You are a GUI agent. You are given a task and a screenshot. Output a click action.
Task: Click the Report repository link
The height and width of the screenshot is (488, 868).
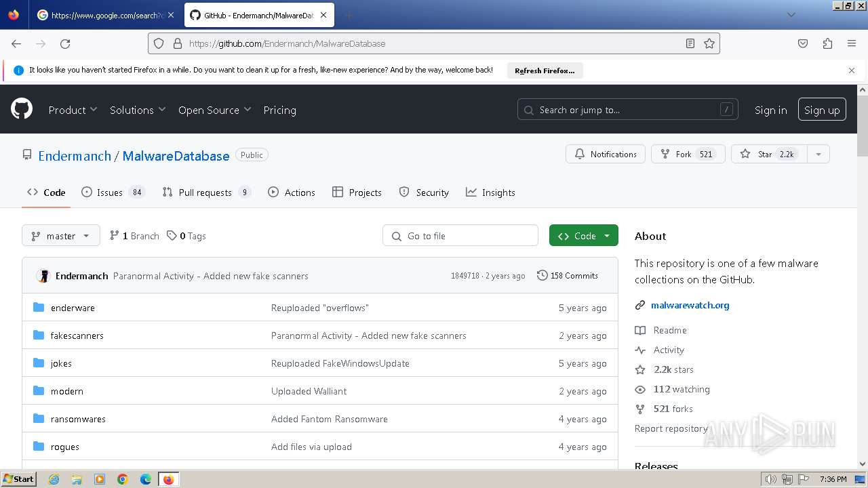tap(671, 428)
